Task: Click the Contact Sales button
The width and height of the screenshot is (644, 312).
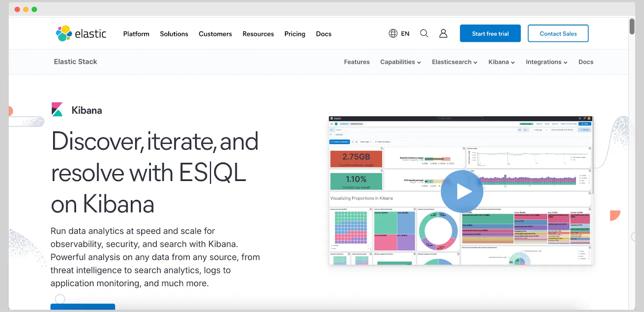Action: coord(558,33)
